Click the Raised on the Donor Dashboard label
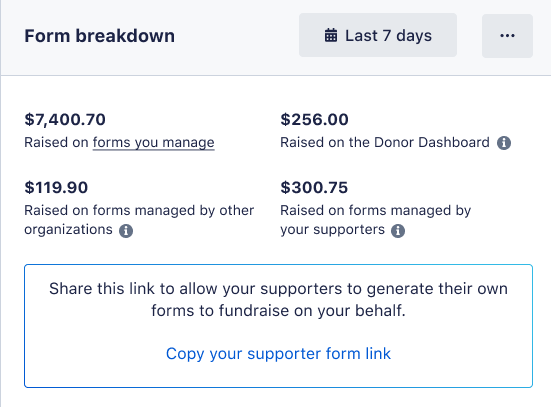 tap(385, 142)
